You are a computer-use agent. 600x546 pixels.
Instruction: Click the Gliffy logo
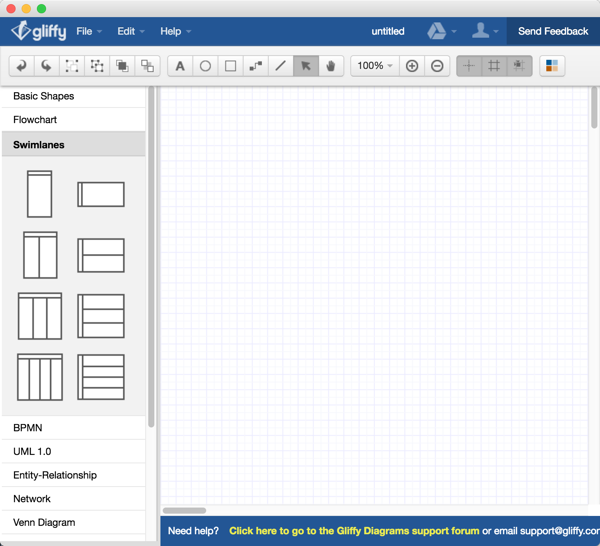tap(39, 31)
